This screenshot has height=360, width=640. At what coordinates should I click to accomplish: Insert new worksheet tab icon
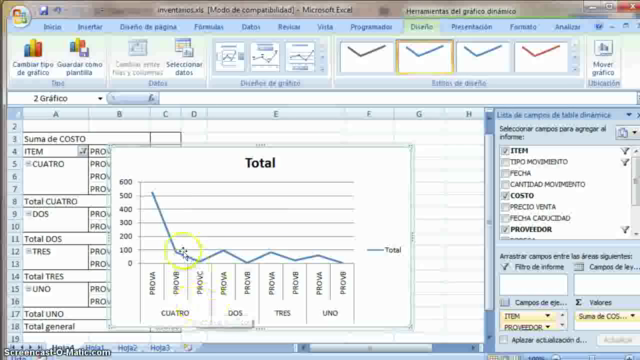(188, 348)
